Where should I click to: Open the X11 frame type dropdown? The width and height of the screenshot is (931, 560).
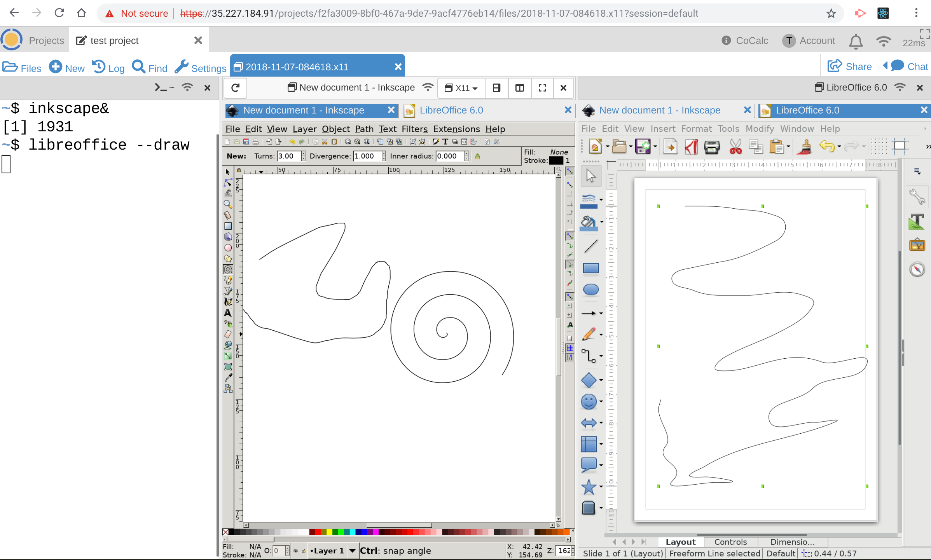click(x=461, y=88)
